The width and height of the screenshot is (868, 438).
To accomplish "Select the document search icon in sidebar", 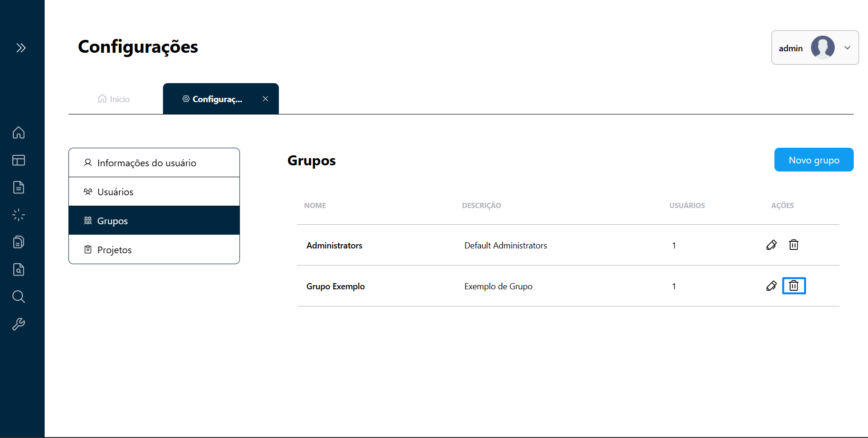I will pyautogui.click(x=19, y=269).
